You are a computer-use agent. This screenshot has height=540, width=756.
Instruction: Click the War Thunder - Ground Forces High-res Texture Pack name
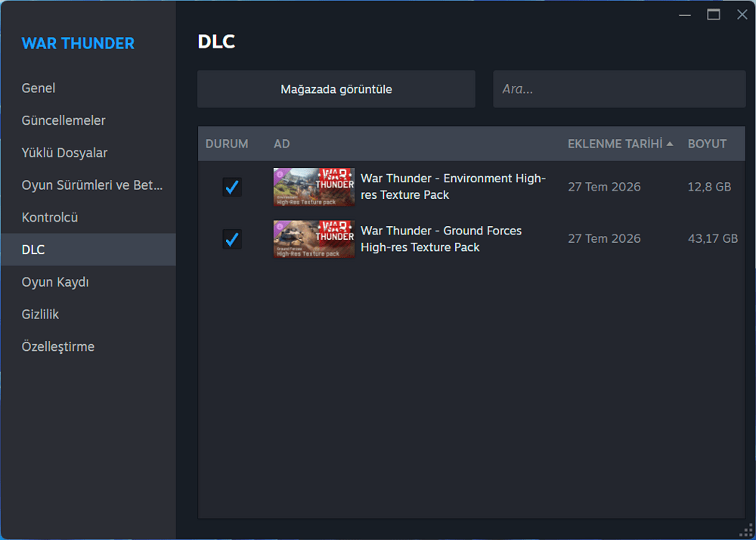[442, 239]
